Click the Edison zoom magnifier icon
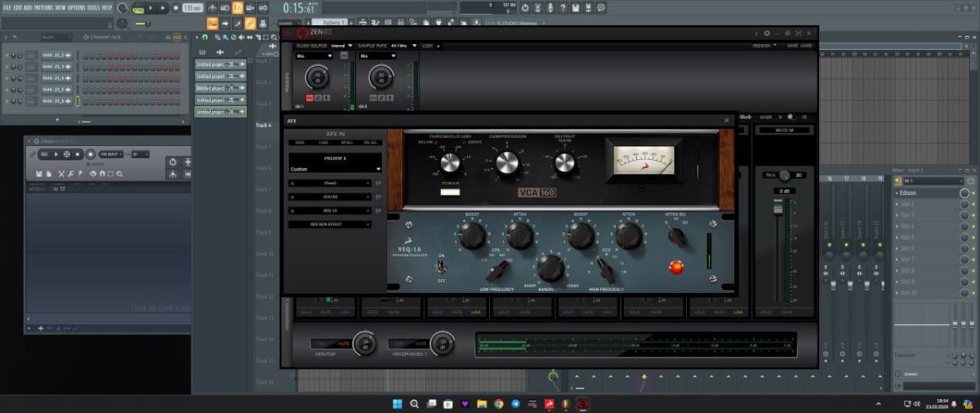Image resolution: width=980 pixels, height=413 pixels. point(119,174)
